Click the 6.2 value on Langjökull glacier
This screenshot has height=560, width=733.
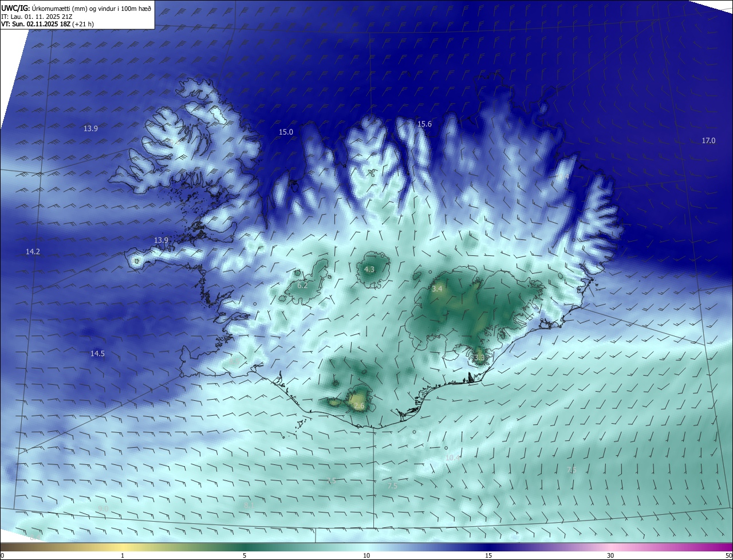coord(302,285)
